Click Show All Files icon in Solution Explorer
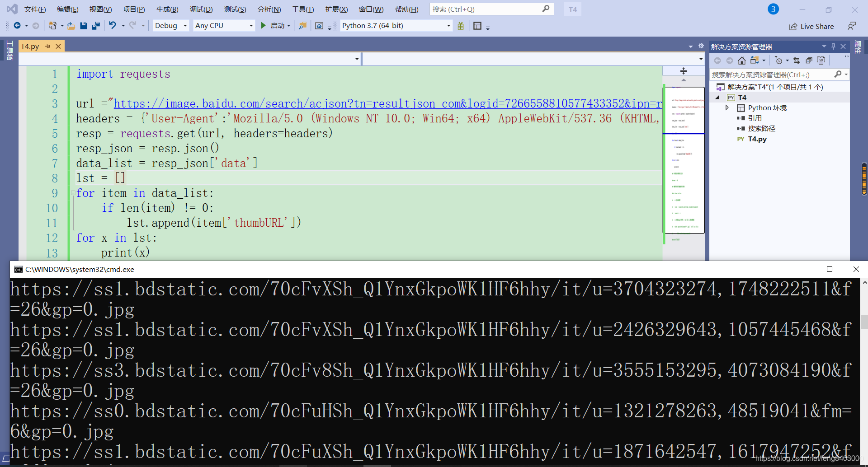 821,61
